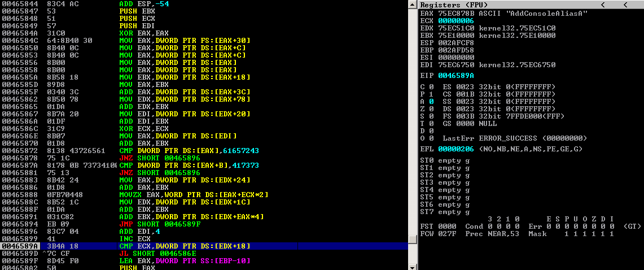Toggle the Z zero flag value
The image size is (644, 270).
click(x=431, y=108)
